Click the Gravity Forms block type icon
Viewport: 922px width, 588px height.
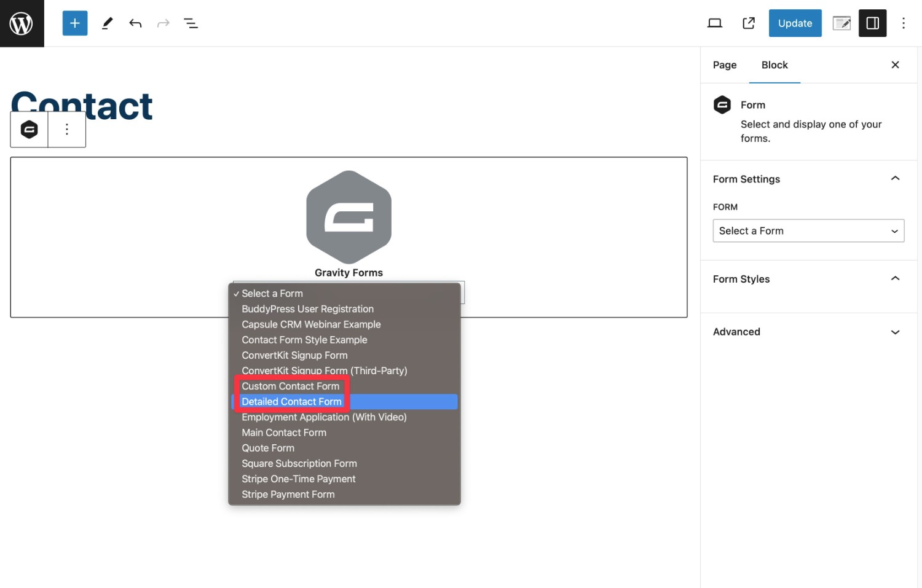click(x=29, y=130)
